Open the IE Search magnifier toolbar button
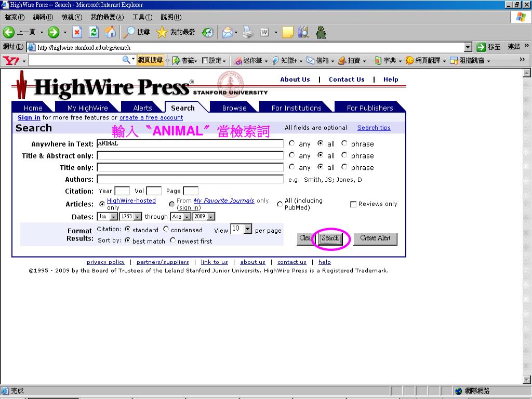 (x=137, y=32)
